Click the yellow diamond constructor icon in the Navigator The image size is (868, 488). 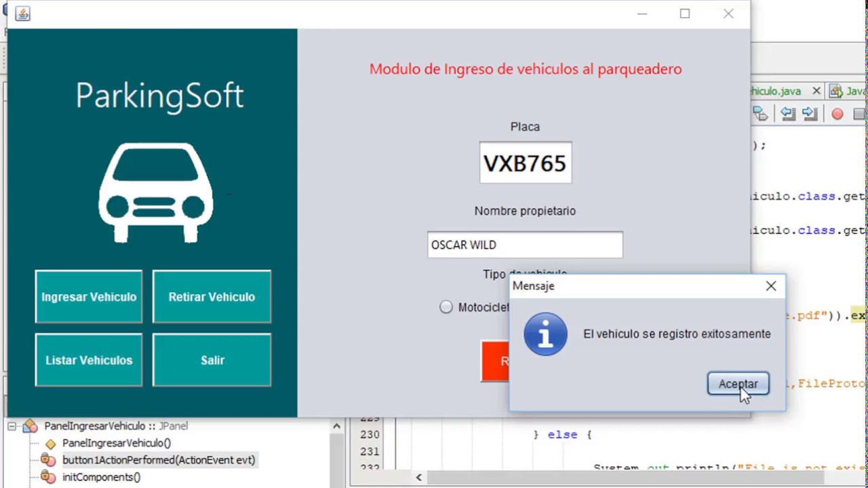(x=50, y=444)
